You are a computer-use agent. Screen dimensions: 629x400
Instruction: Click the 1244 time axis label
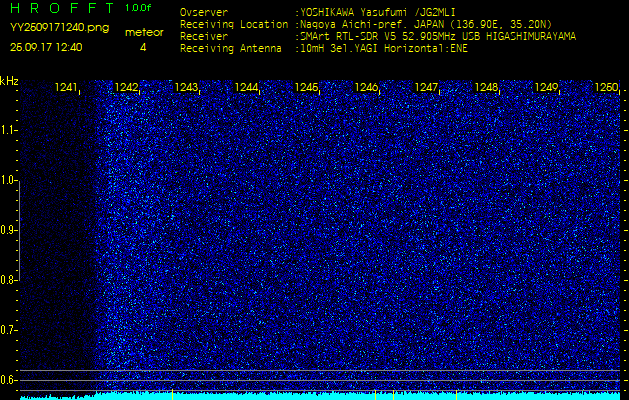pyautogui.click(x=246, y=87)
